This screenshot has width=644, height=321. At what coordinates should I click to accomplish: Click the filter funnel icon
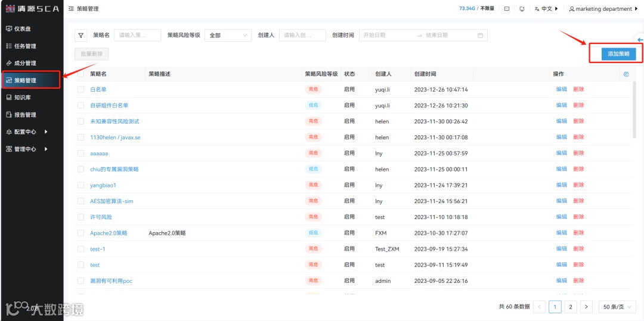[81, 35]
